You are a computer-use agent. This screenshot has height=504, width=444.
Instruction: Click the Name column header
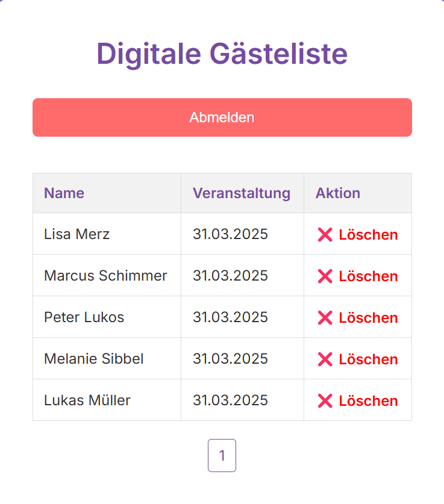click(x=64, y=193)
